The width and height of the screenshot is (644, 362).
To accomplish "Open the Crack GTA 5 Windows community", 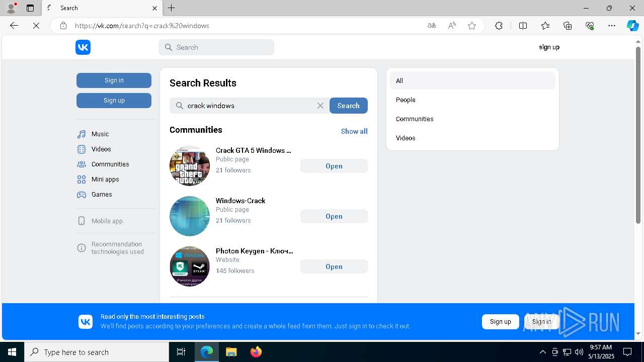I will point(334,166).
